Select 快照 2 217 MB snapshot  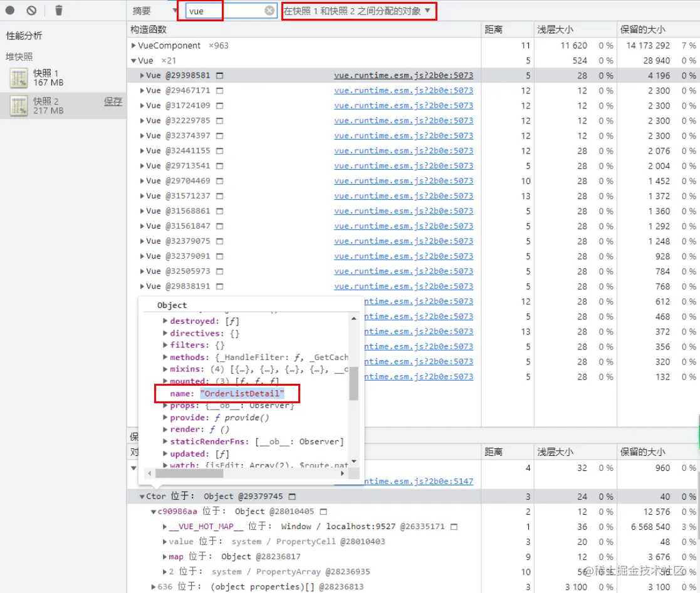63,106
